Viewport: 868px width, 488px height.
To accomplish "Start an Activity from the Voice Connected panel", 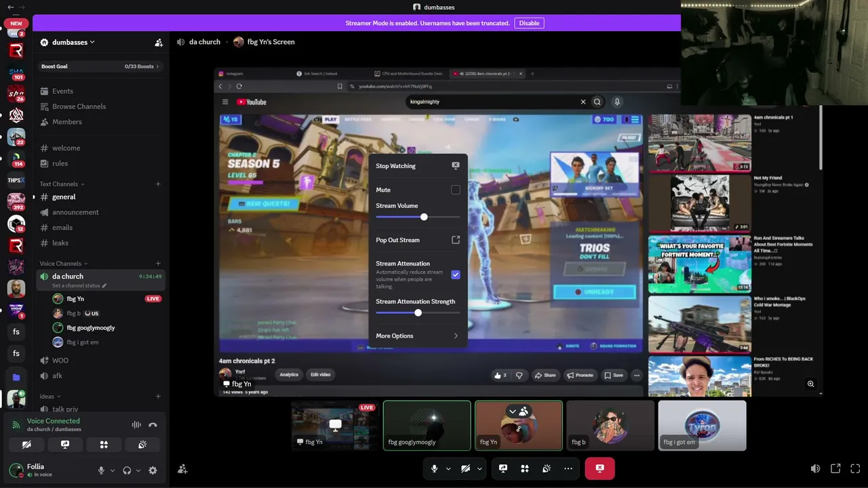I will (104, 445).
